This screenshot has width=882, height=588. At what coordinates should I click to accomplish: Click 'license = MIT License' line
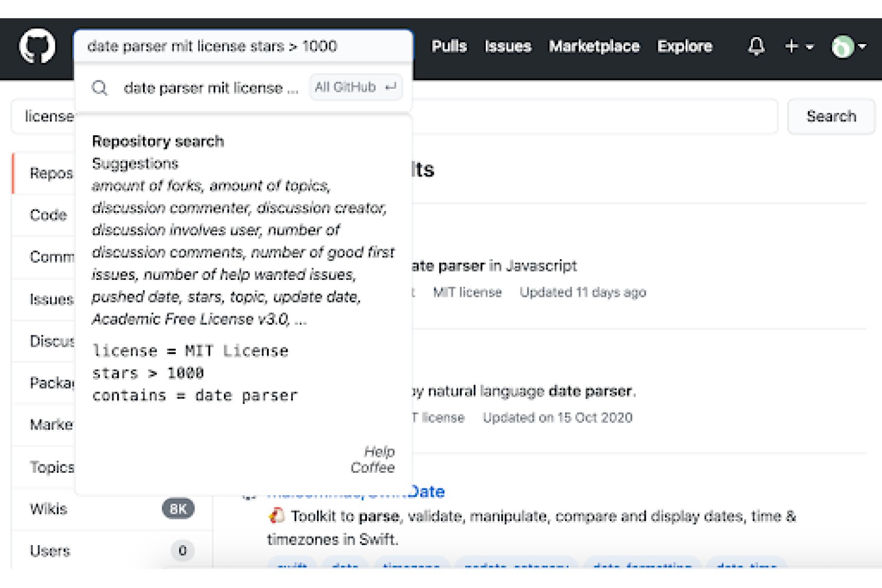[x=190, y=351]
